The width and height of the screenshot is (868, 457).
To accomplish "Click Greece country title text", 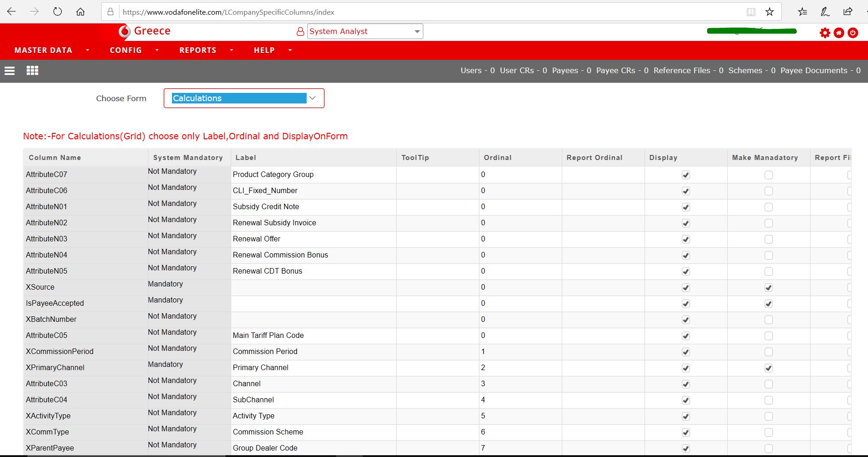I will click(x=152, y=31).
